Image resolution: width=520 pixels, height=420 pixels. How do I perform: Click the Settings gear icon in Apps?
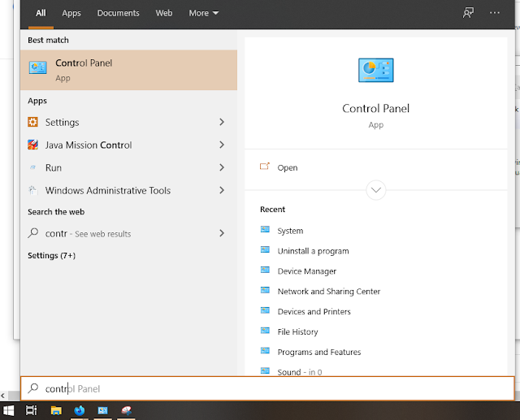click(32, 122)
